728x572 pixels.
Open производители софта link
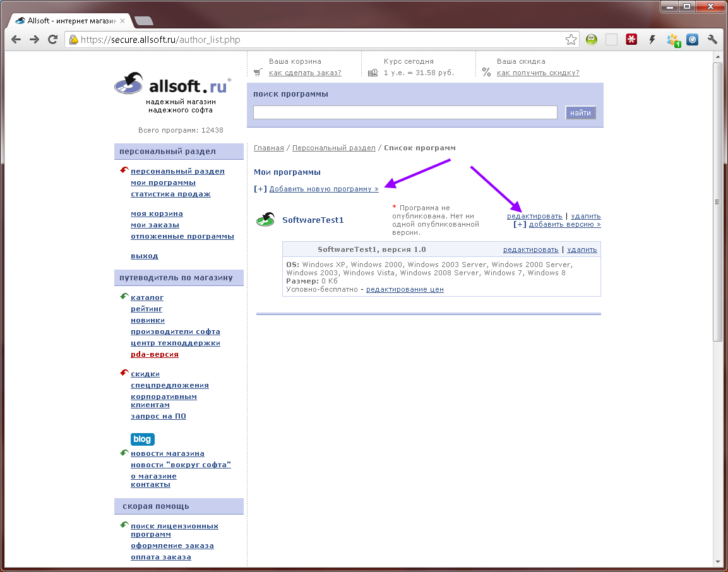pos(176,331)
